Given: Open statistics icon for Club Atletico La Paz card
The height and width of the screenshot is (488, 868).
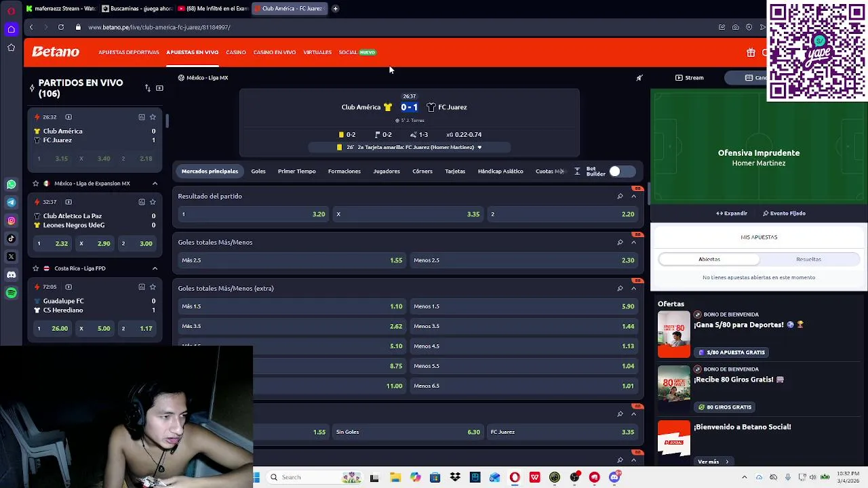Looking at the screenshot, I should pyautogui.click(x=142, y=201).
